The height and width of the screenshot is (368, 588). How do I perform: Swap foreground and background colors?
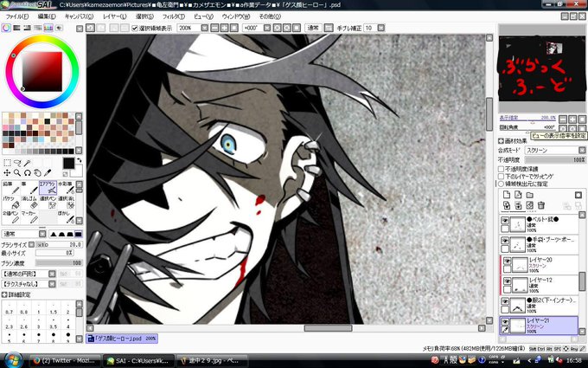pos(80,160)
